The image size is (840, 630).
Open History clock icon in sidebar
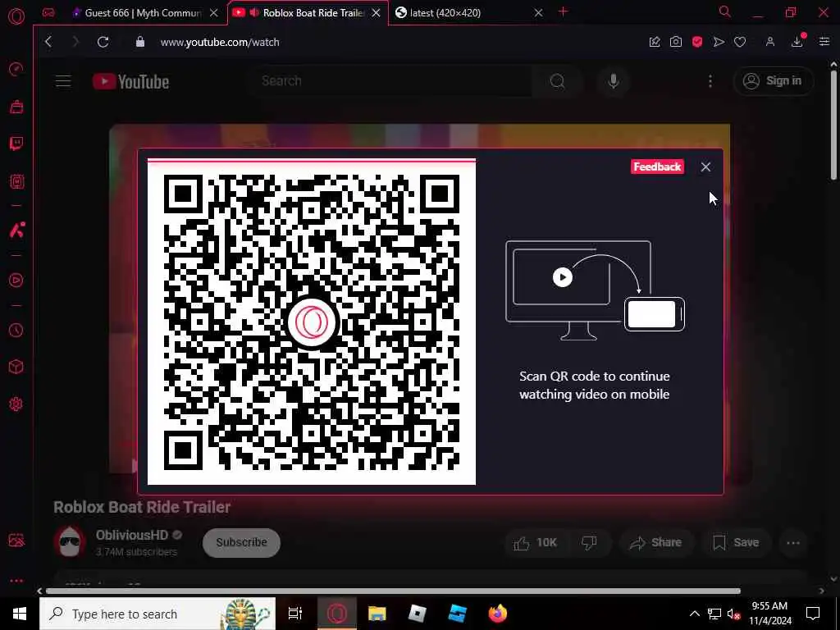[x=16, y=330]
